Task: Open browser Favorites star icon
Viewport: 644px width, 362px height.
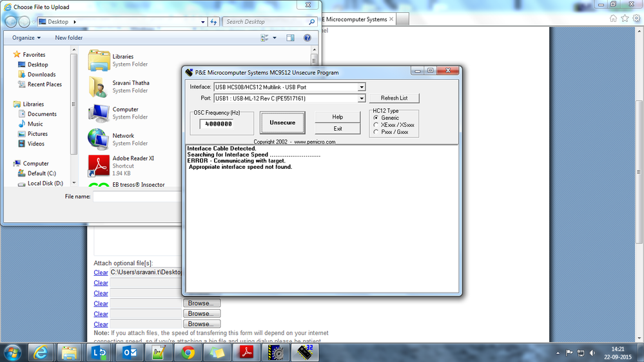Action: 625,19
